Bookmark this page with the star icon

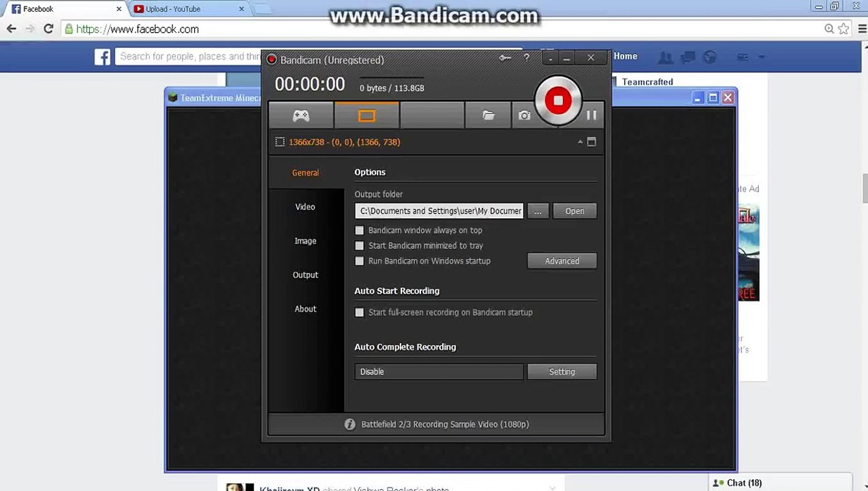point(843,29)
